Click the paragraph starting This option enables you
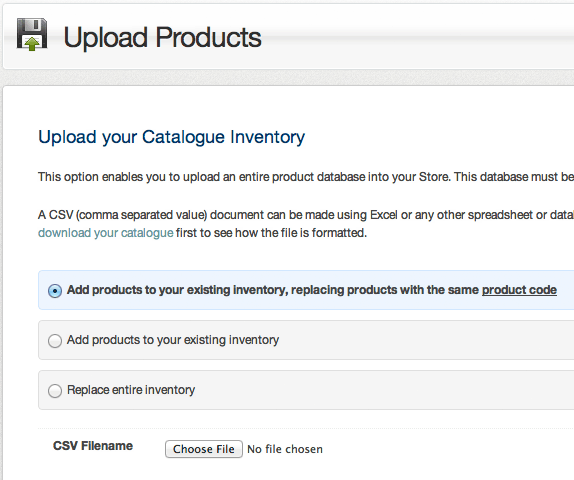 pos(306,177)
